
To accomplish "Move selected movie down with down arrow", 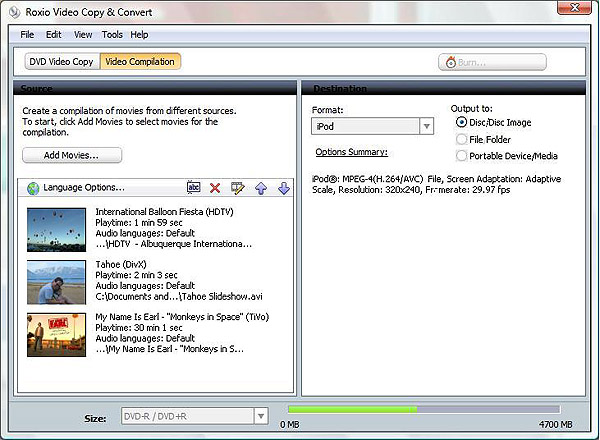I will 284,188.
